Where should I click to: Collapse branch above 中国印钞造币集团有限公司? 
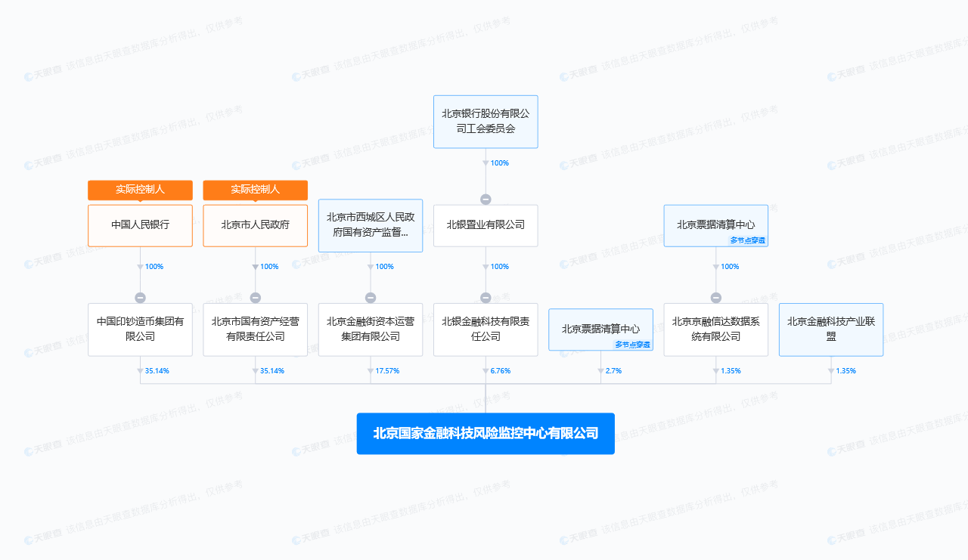coord(140,298)
